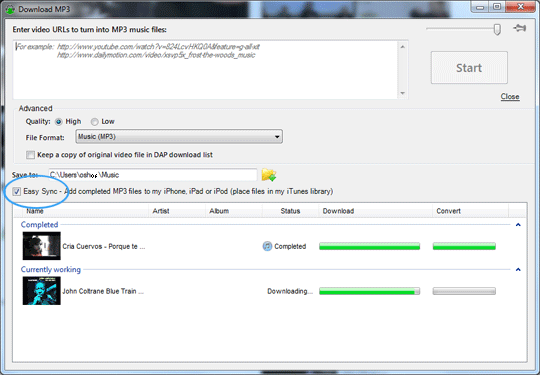Viewport: 540px width, 375px height.
Task: Click the Download MP3 app icon in title bar
Action: tap(10, 9)
